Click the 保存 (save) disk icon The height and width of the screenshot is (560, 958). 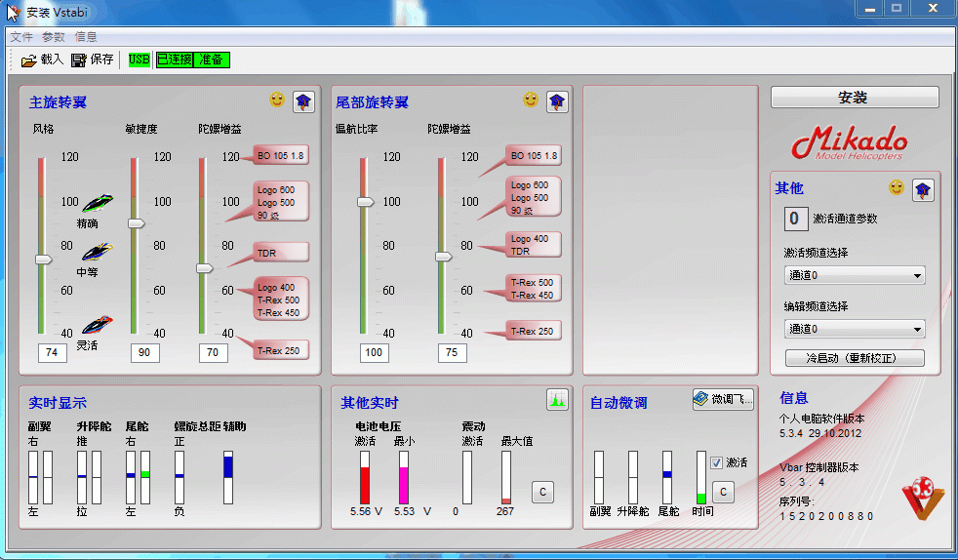79,60
